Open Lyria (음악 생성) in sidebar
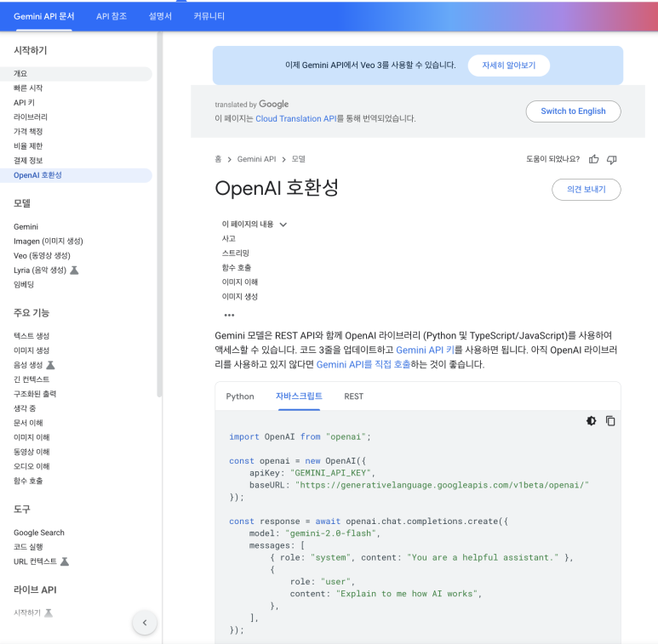This screenshot has width=658, height=644. 40,270
